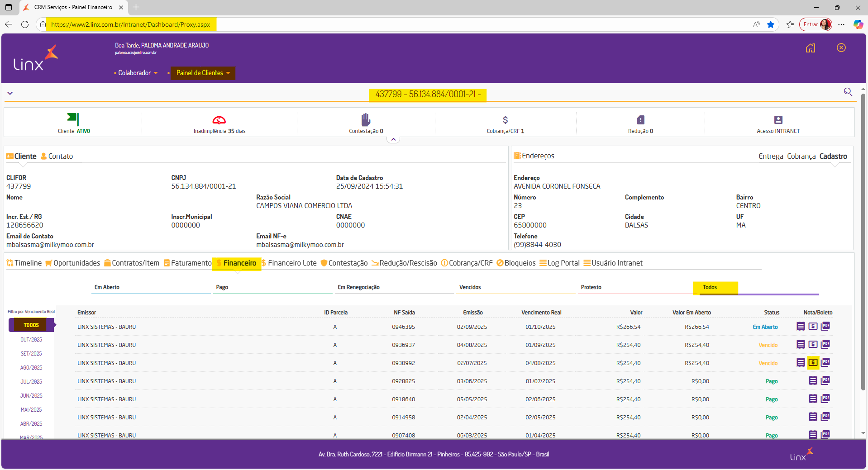868x470 pixels.
Task: Switch to the Financeiro Lote tab
Action: tap(289, 263)
